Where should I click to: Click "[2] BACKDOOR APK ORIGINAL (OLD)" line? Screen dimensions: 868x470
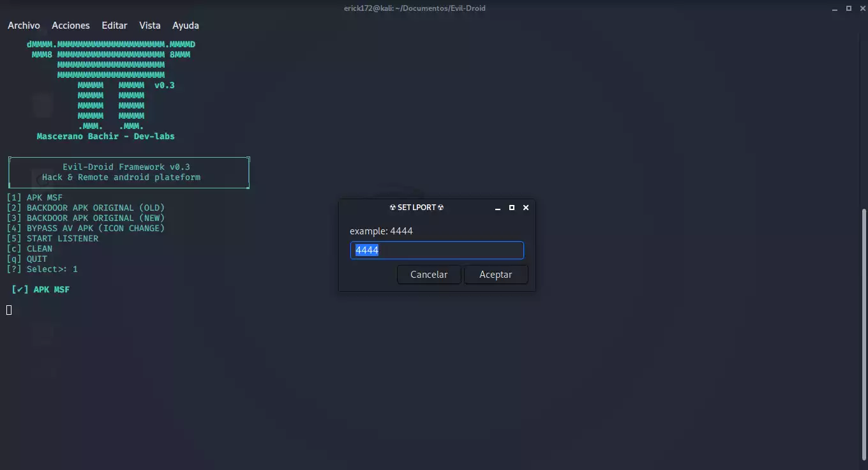(86, 208)
